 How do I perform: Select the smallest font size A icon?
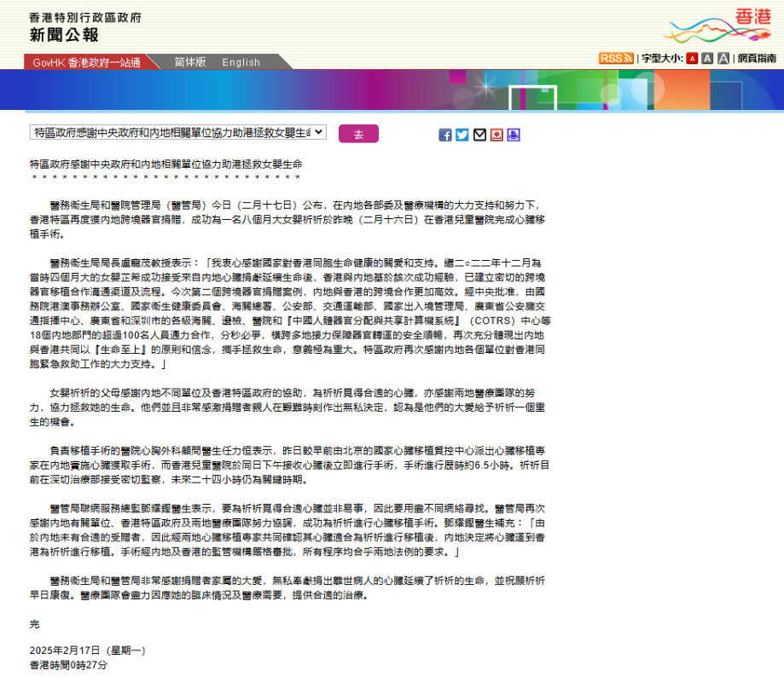click(692, 59)
